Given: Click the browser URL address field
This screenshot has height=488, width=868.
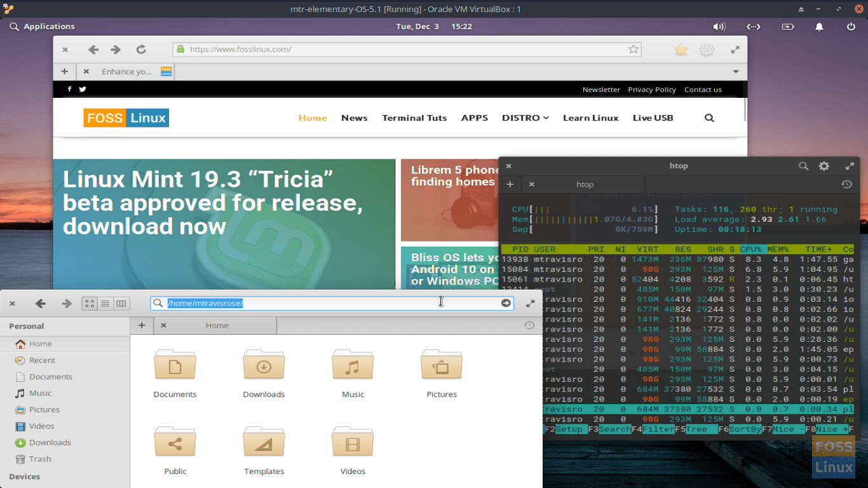Looking at the screenshot, I should pos(407,50).
